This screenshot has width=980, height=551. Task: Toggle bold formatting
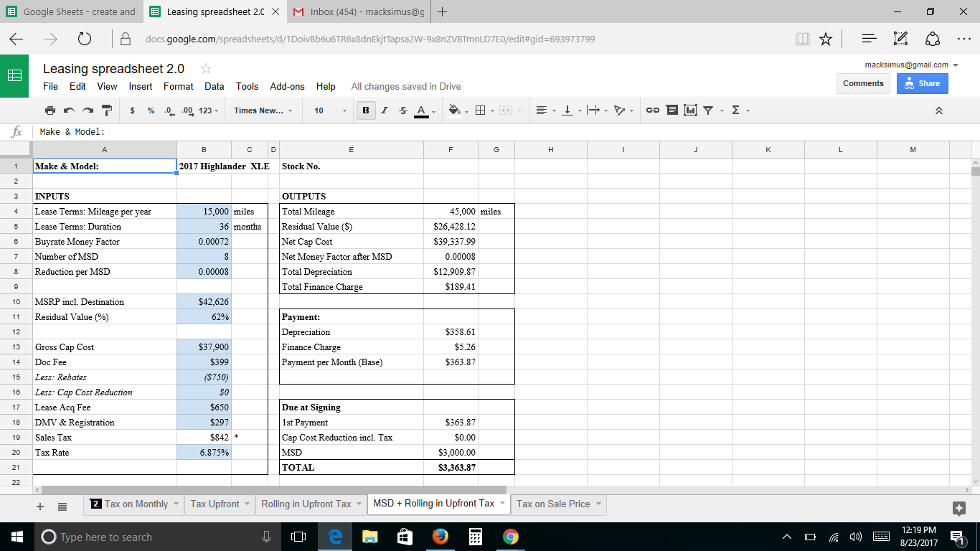point(366,110)
